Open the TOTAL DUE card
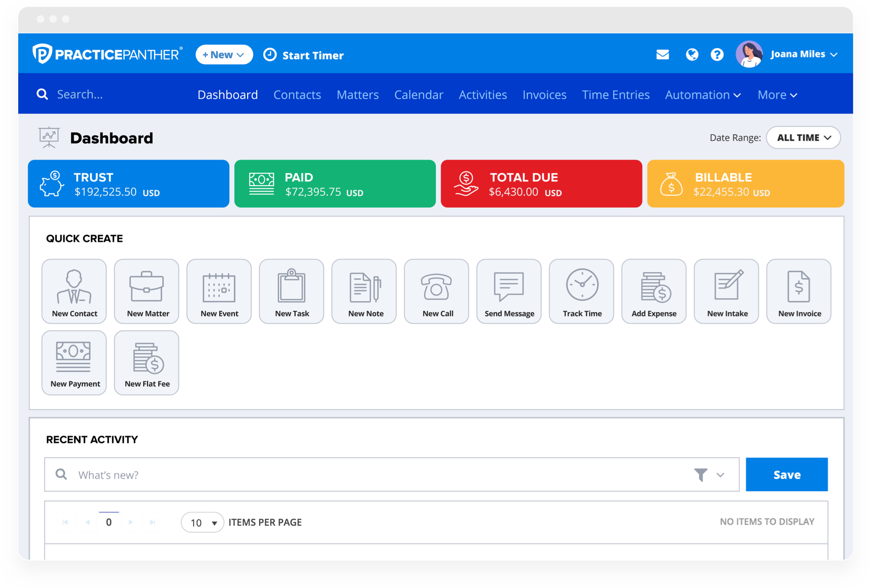The height and width of the screenshot is (588, 871). 542,184
